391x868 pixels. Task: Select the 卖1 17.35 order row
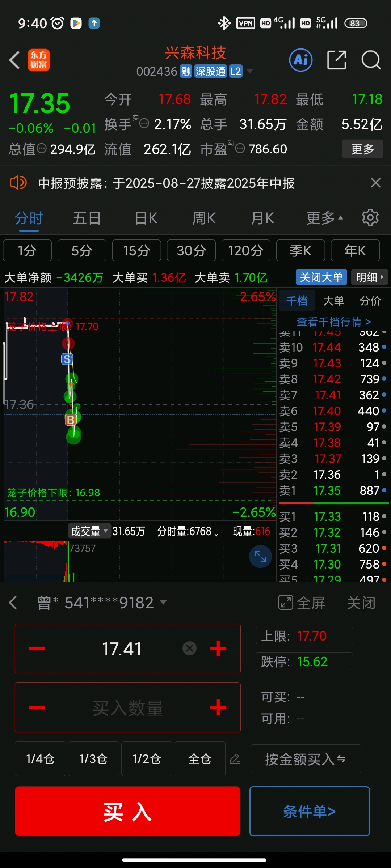point(333,490)
